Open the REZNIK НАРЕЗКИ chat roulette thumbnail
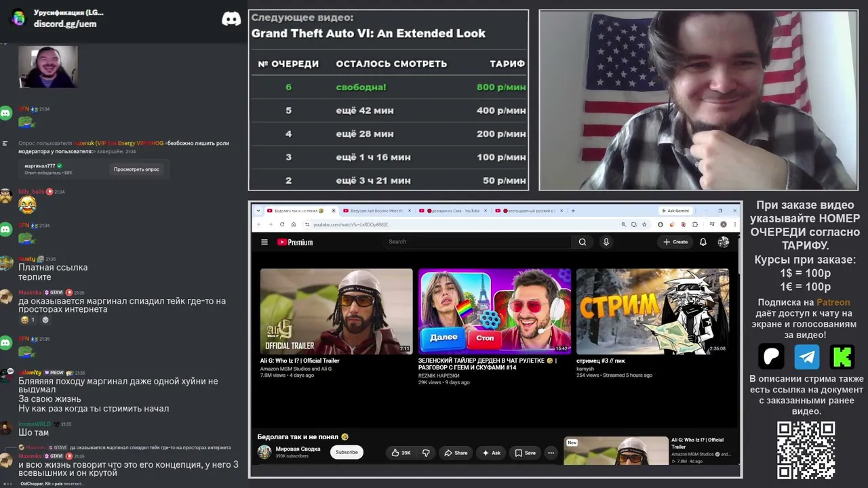This screenshot has height=488, width=868. tap(494, 311)
